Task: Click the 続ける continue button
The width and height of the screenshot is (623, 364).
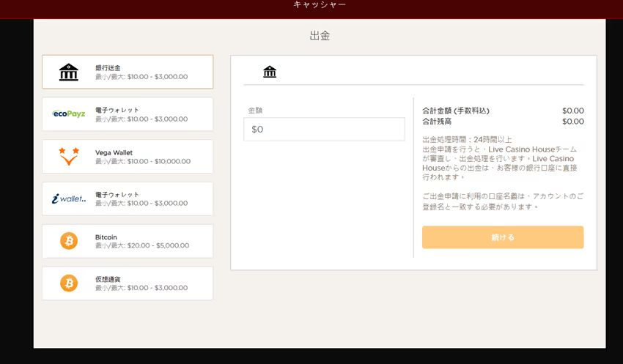Action: [503, 237]
